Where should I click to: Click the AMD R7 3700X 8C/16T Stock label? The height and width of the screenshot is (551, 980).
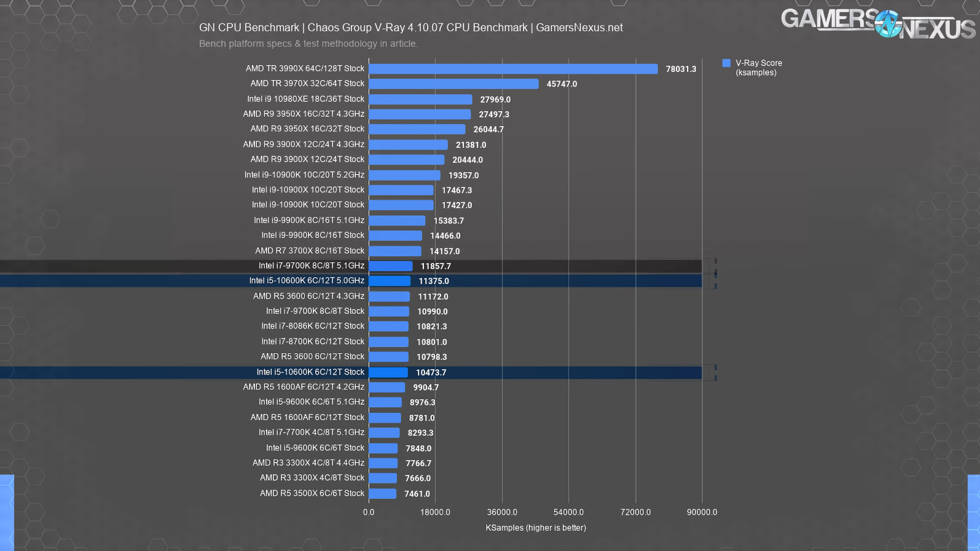pos(310,251)
